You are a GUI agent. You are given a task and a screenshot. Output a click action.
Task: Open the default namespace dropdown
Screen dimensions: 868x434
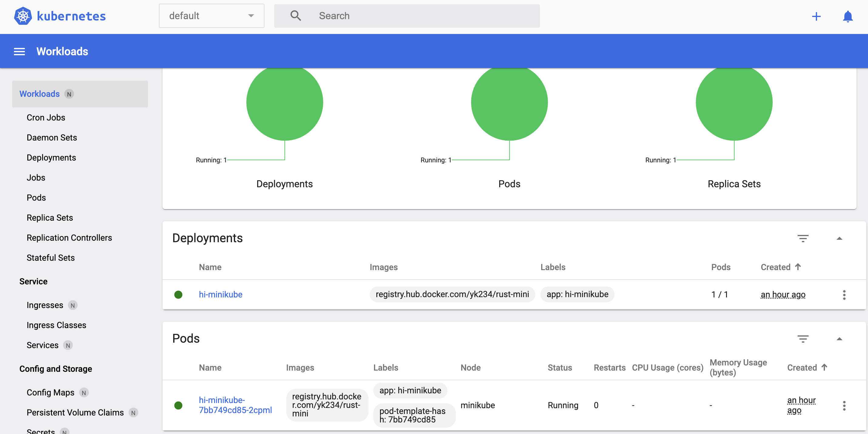coord(211,15)
